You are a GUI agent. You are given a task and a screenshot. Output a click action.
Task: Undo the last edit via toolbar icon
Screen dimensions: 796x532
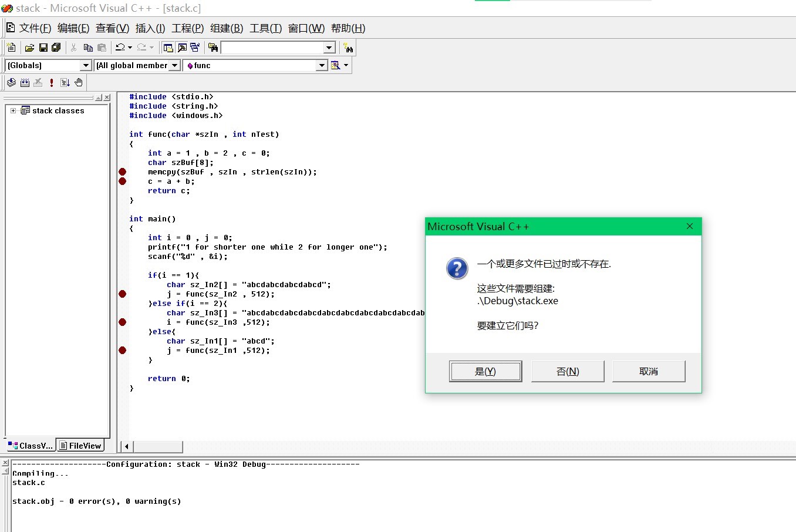[120, 48]
